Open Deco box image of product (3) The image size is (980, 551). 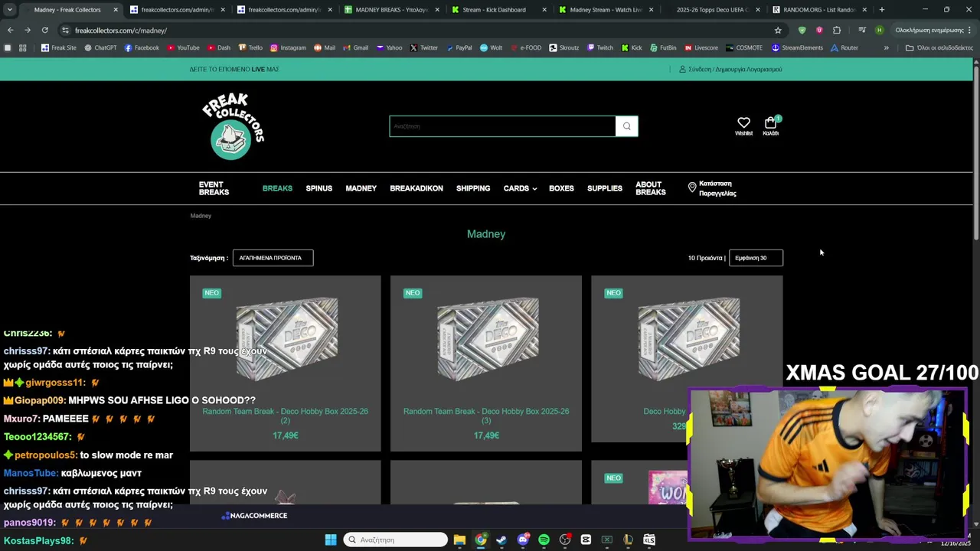[486, 338]
